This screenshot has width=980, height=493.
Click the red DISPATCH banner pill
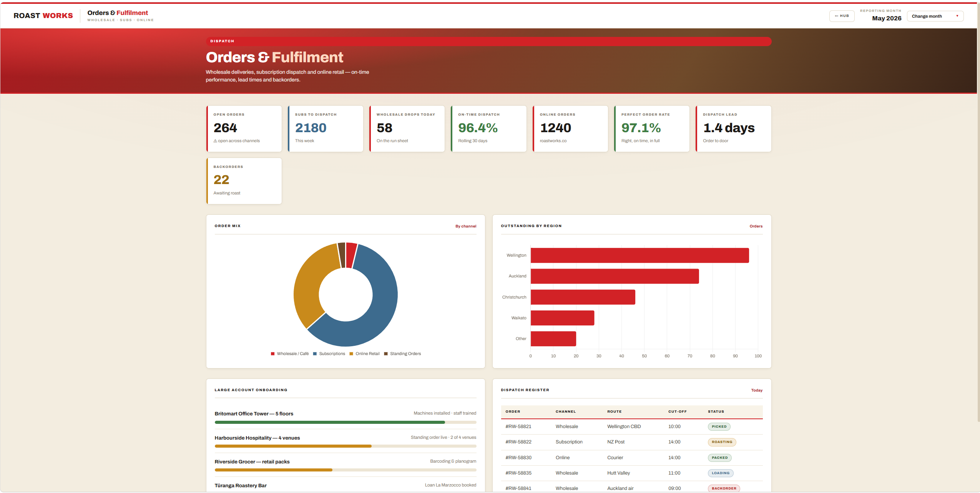(x=488, y=41)
